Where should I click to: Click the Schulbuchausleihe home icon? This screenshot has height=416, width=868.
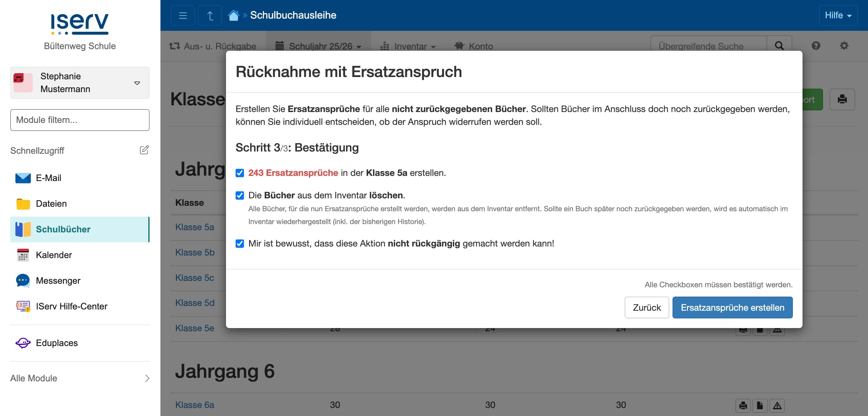(x=234, y=15)
